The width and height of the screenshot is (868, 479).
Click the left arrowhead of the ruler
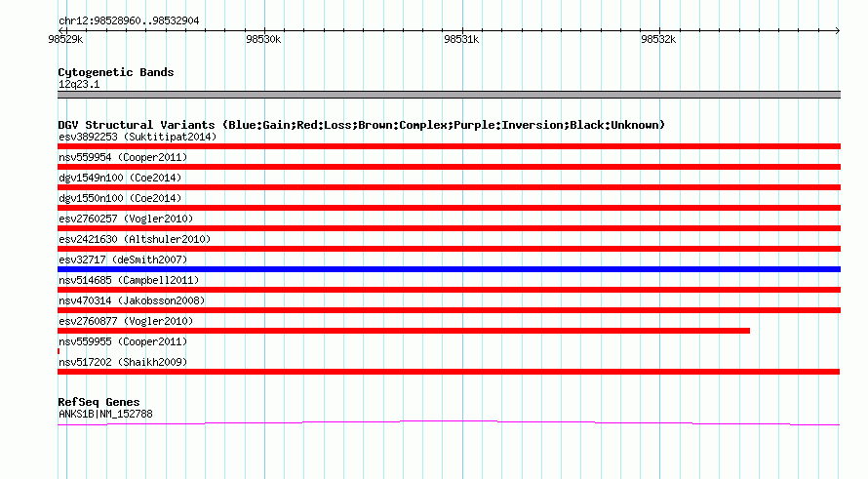point(60,30)
